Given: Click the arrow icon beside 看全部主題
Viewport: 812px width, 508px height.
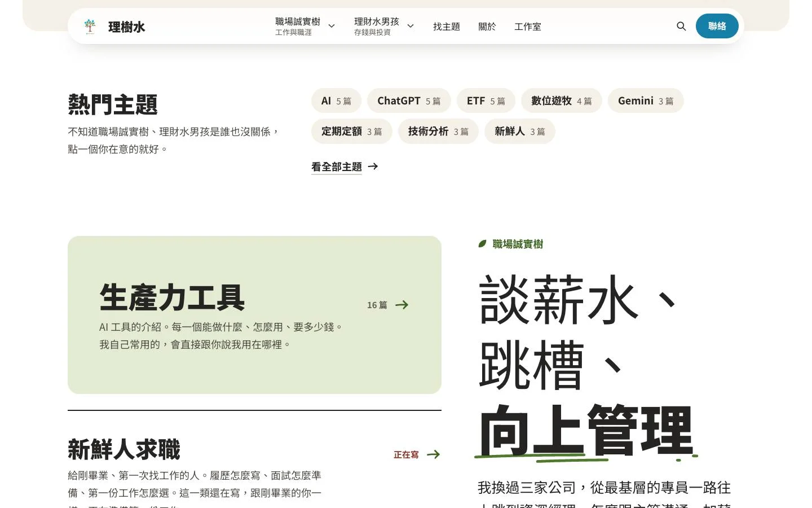Looking at the screenshot, I should (373, 167).
